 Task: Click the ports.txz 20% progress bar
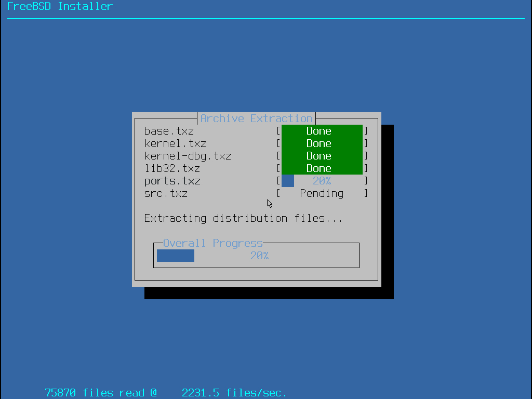[x=322, y=181]
